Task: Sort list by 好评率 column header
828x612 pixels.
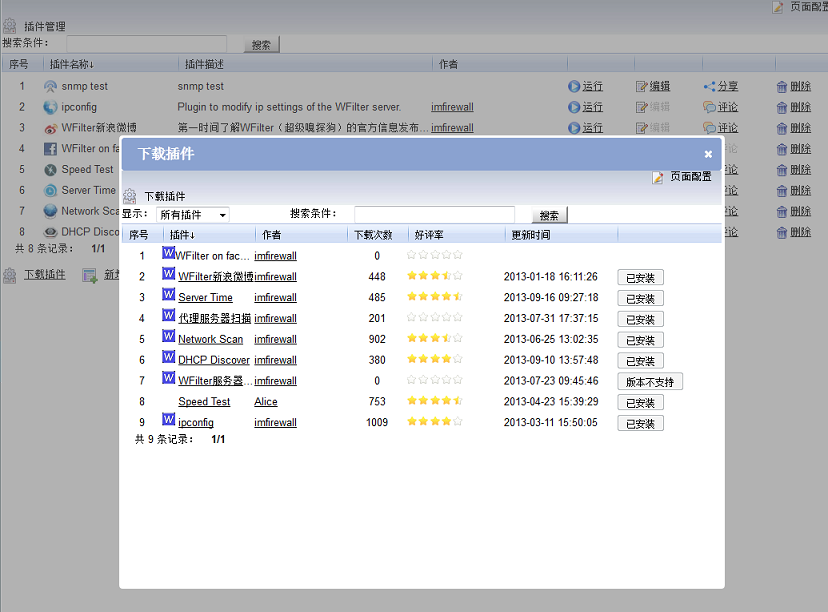Action: pos(429,235)
